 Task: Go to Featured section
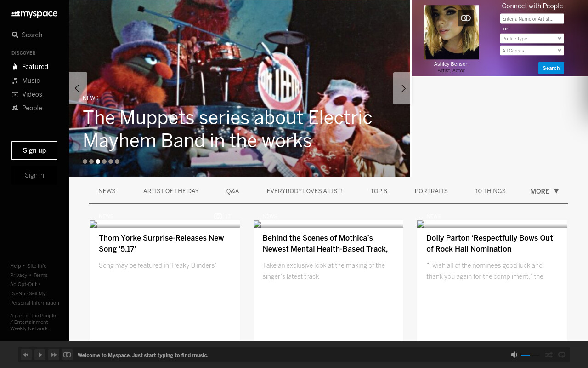30,67
